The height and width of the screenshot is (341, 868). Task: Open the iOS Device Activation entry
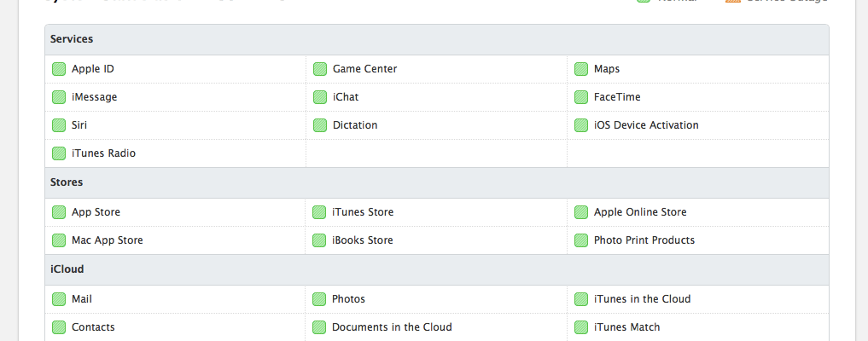[646, 125]
